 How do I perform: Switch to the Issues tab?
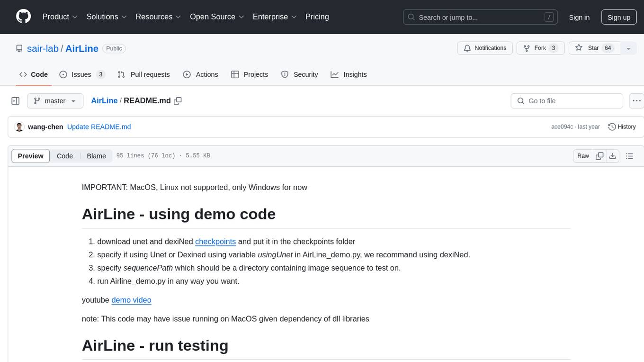(82, 74)
